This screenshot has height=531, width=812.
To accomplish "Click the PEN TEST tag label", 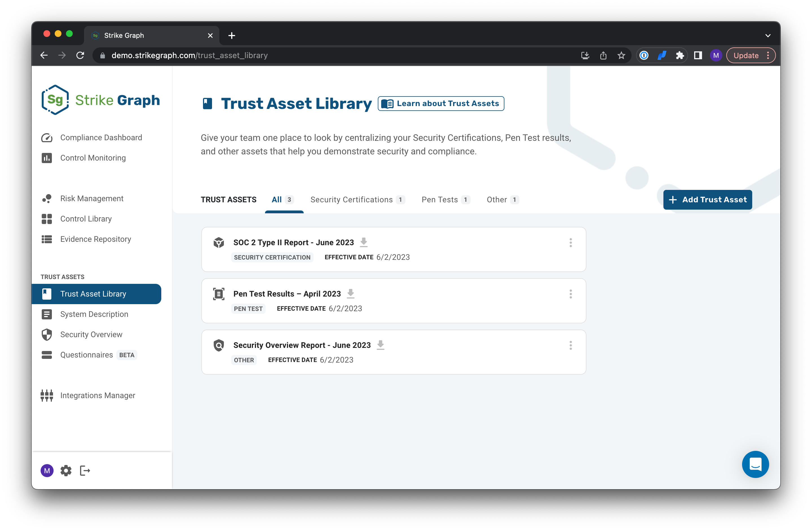I will 248,309.
